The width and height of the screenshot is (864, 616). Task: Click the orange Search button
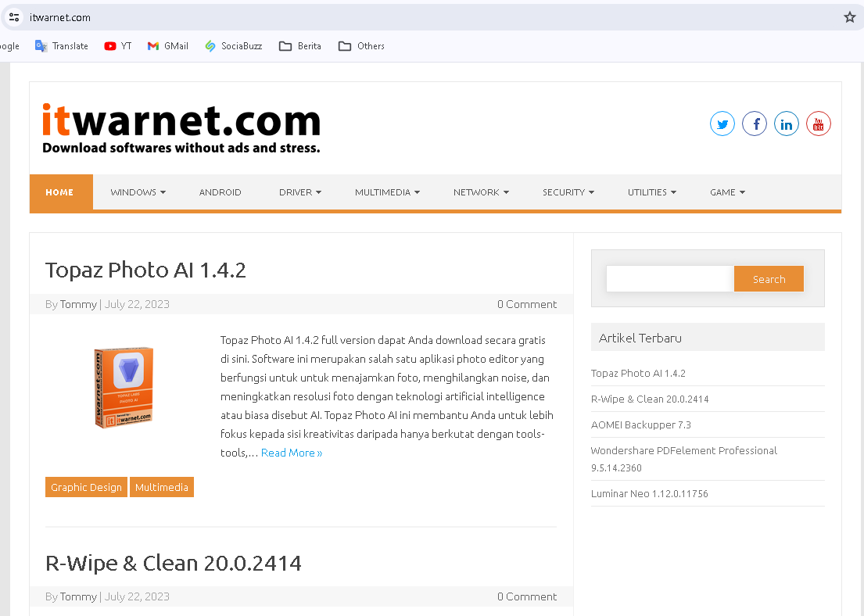[x=769, y=279]
